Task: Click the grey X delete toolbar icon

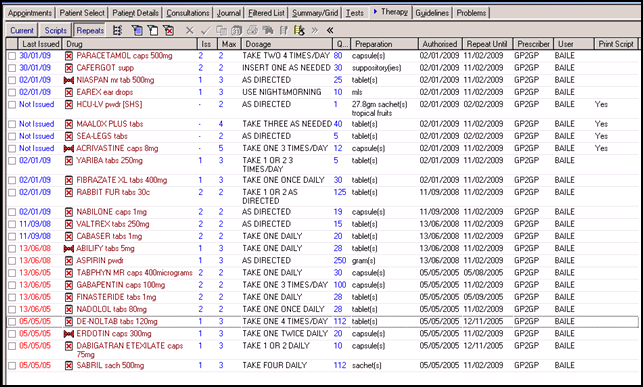Action: (x=189, y=30)
